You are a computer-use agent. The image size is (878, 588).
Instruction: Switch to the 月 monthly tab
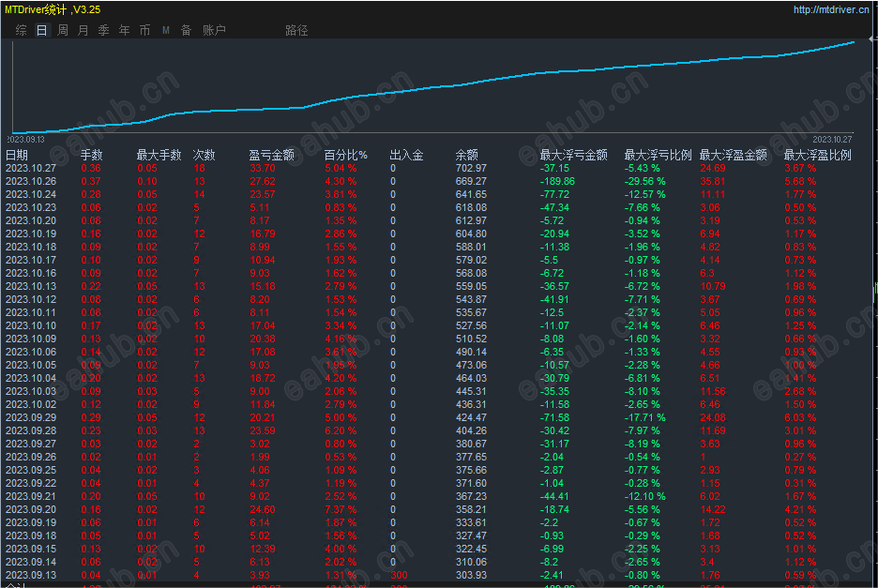tap(83, 30)
